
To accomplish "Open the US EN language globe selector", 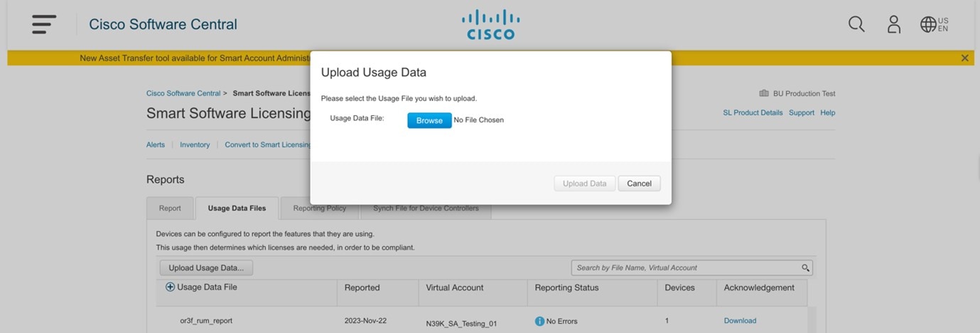I will tap(935, 24).
